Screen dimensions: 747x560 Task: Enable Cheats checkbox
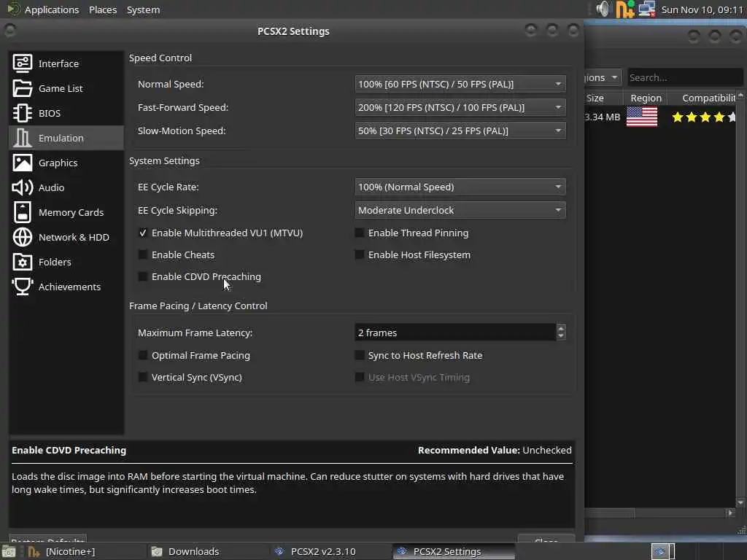[x=142, y=254]
